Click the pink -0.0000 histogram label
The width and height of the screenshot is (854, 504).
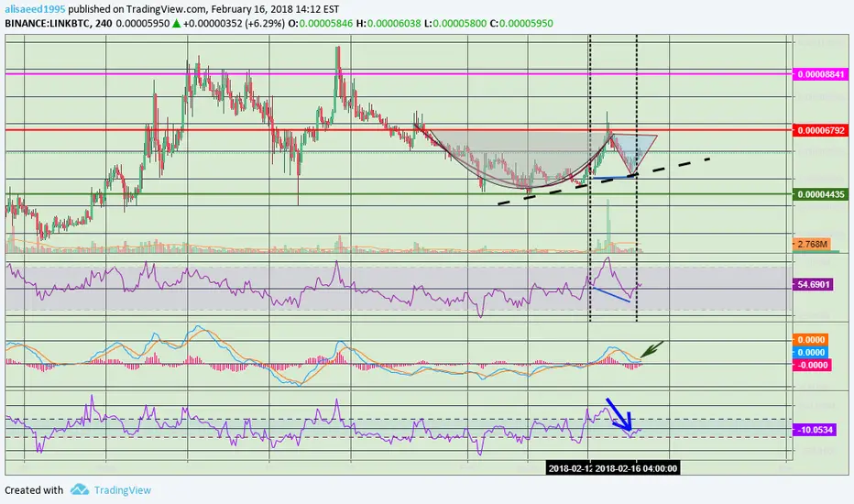[x=812, y=365]
